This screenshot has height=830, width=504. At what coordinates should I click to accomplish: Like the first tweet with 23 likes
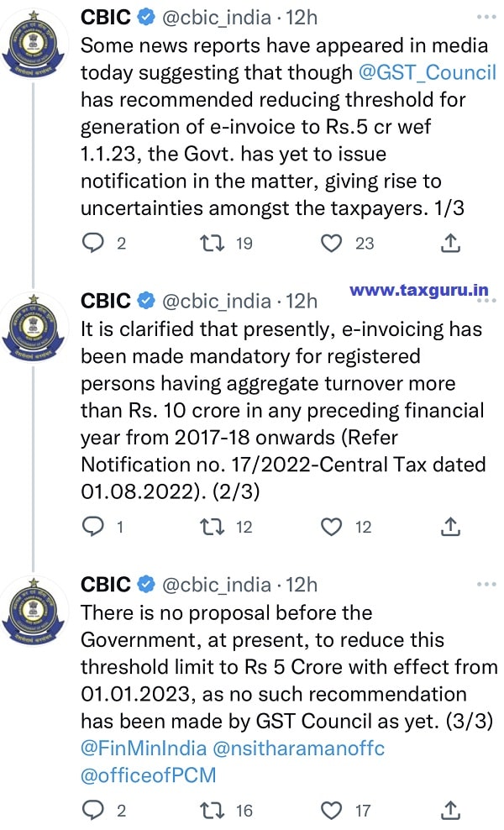coord(333,243)
